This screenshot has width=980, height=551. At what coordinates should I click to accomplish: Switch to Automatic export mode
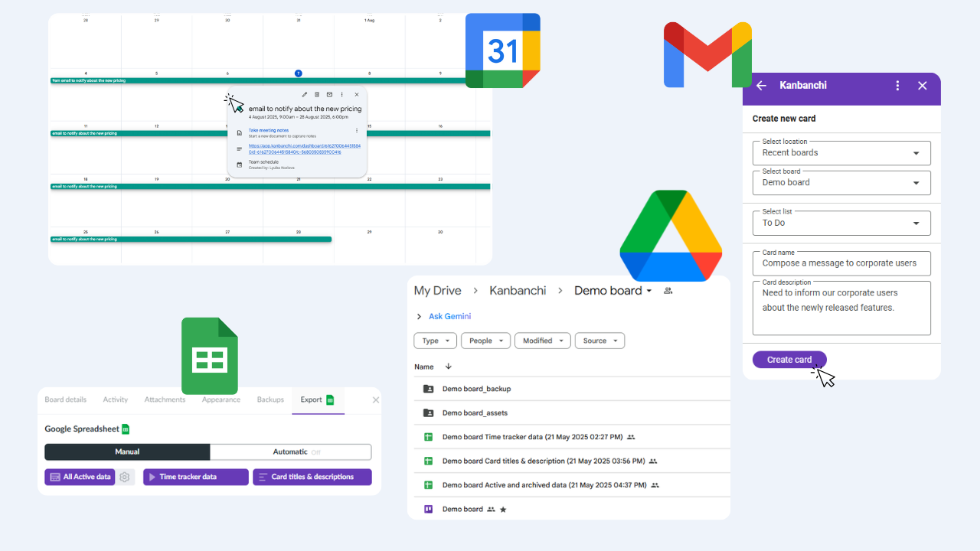pos(291,452)
